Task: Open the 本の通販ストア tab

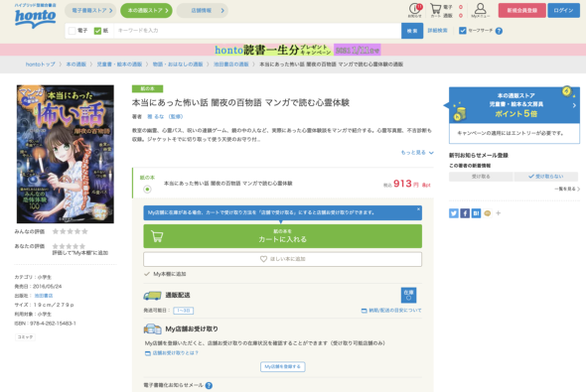Action: click(x=147, y=11)
